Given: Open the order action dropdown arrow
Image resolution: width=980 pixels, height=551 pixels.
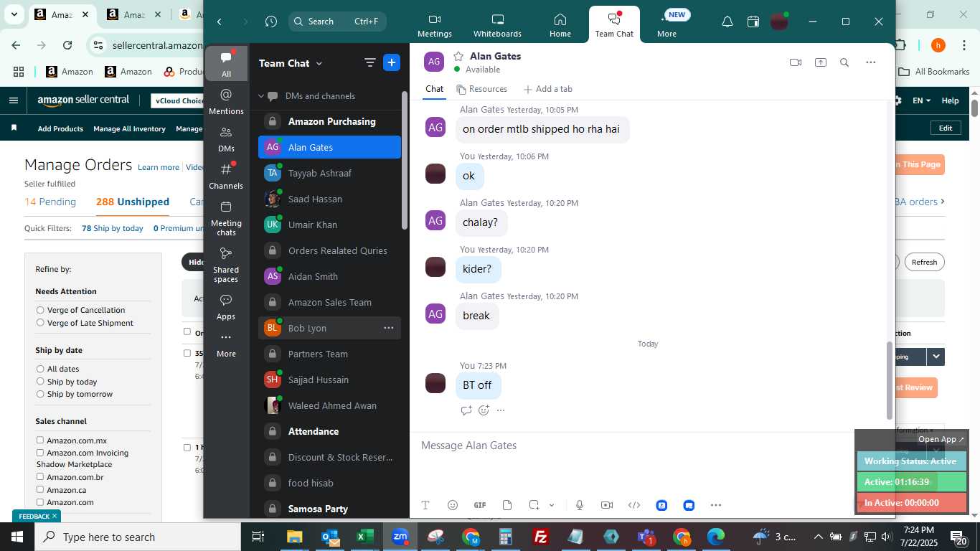Looking at the screenshot, I should [x=935, y=357].
